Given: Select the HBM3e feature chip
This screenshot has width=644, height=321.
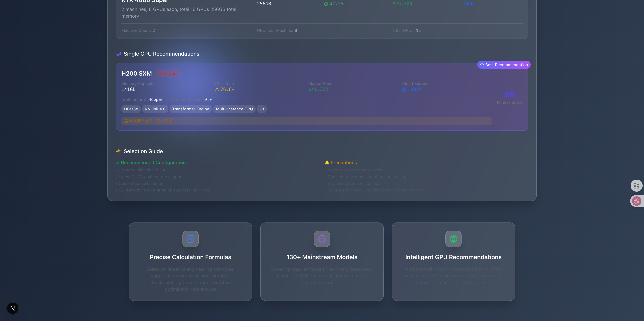Looking at the screenshot, I should pyautogui.click(x=131, y=109).
